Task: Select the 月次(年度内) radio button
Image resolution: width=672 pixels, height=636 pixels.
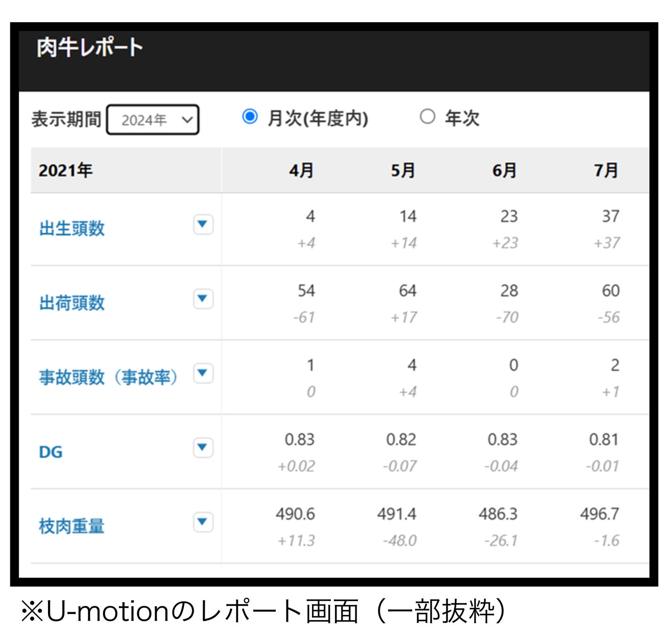Action: (250, 116)
